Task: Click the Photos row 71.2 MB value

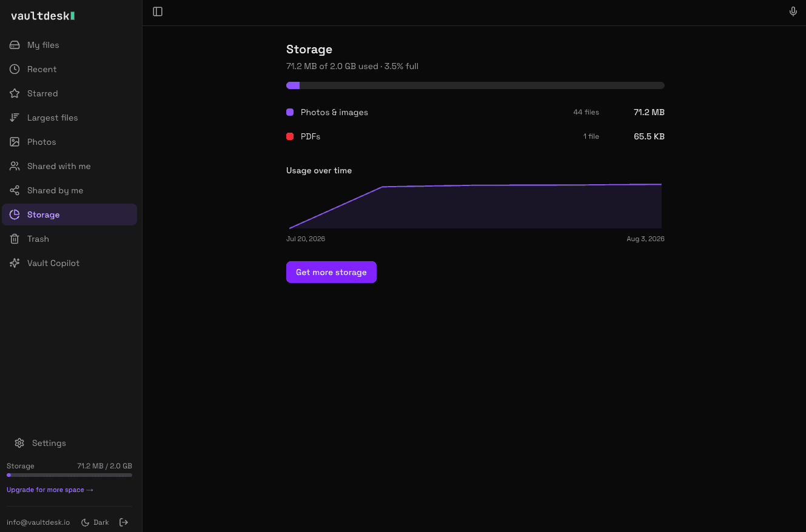Action: pos(649,112)
